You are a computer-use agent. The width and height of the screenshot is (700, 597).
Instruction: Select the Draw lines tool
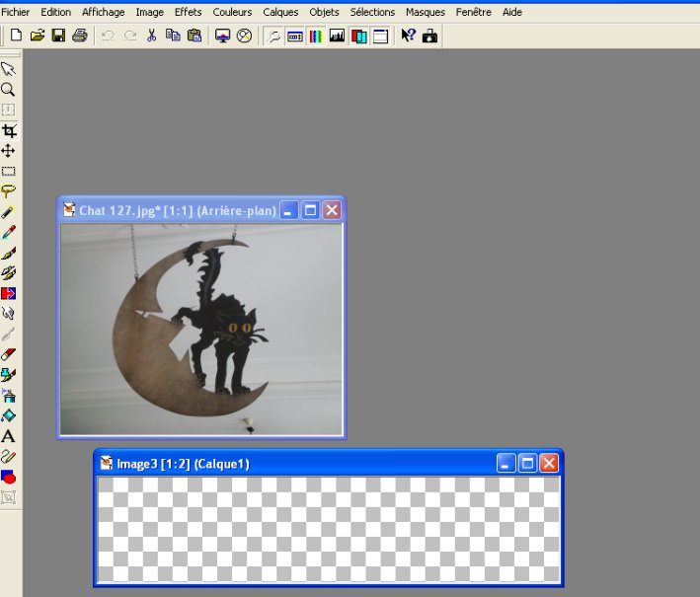(x=9, y=457)
